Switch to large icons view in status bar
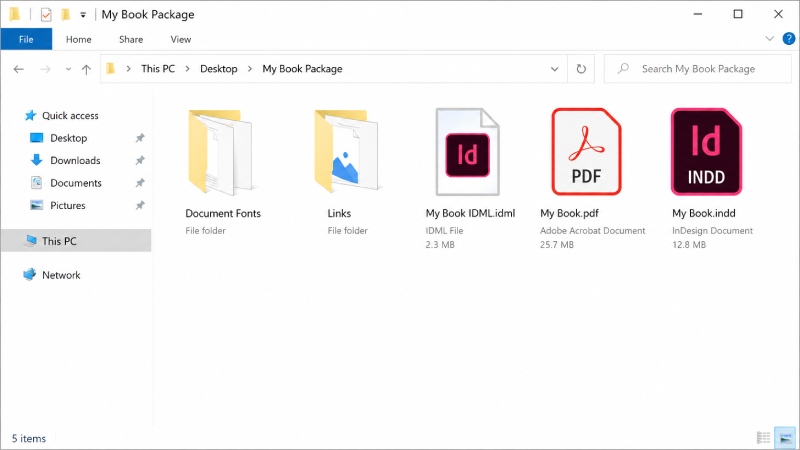 click(x=786, y=438)
